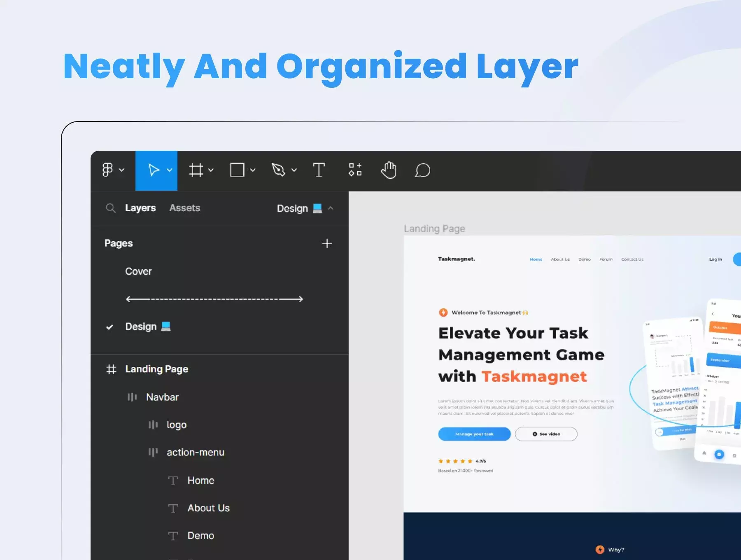Click Log In in the canvas design
Image resolution: width=741 pixels, height=560 pixels.
pyautogui.click(x=715, y=259)
